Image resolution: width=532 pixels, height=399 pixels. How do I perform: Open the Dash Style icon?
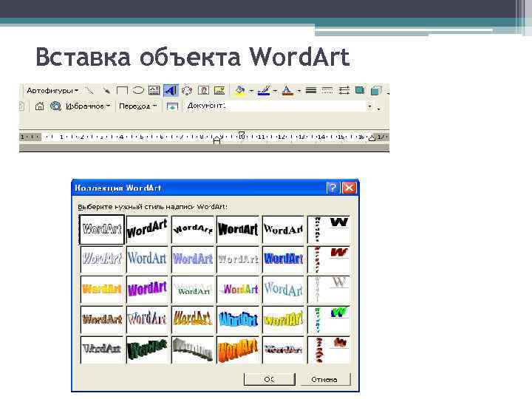pyautogui.click(x=327, y=91)
